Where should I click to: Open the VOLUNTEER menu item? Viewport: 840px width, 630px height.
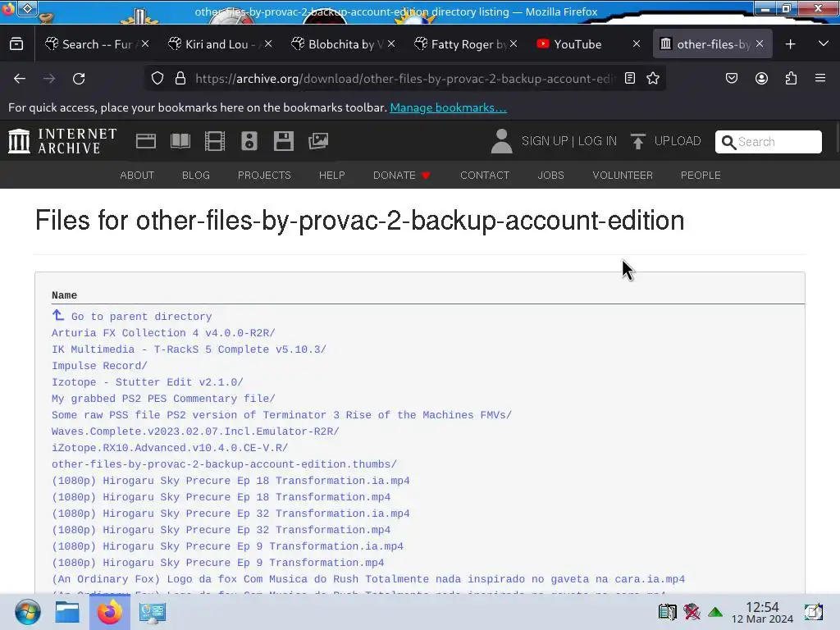pos(623,176)
